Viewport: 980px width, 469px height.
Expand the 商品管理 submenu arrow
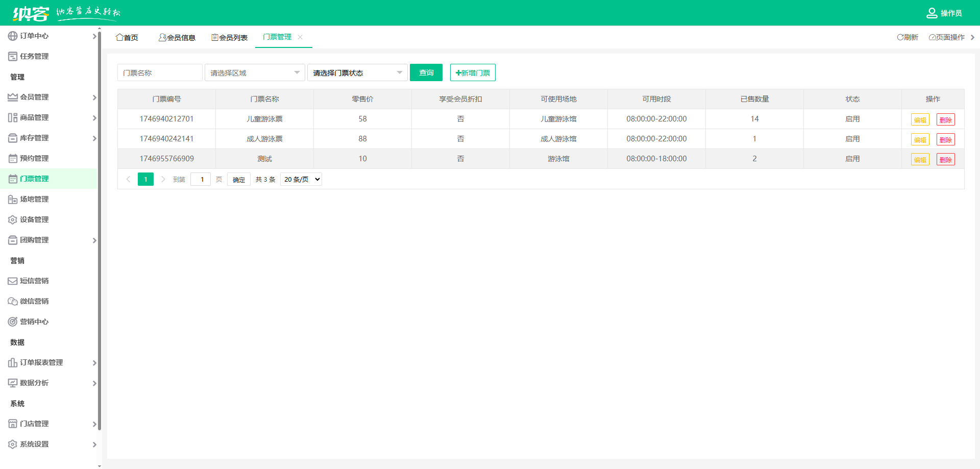tap(94, 118)
